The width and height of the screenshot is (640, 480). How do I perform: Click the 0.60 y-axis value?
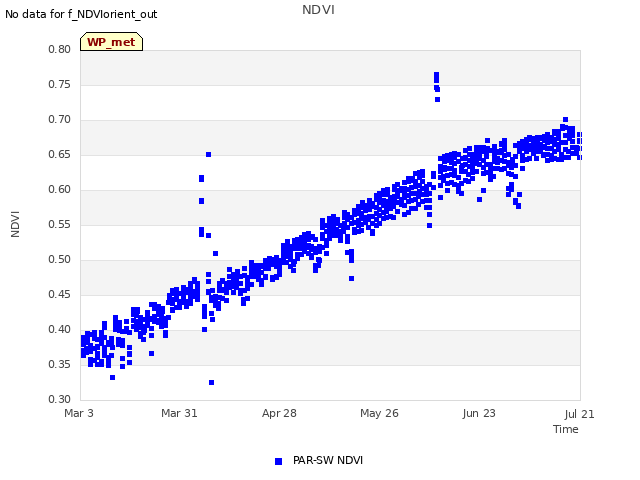(x=60, y=189)
